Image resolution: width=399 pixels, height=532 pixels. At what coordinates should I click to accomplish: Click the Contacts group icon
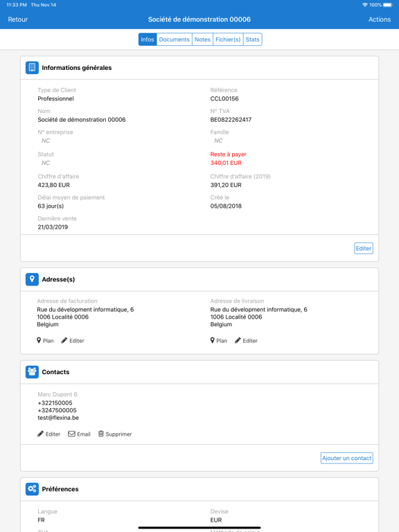coord(32,372)
